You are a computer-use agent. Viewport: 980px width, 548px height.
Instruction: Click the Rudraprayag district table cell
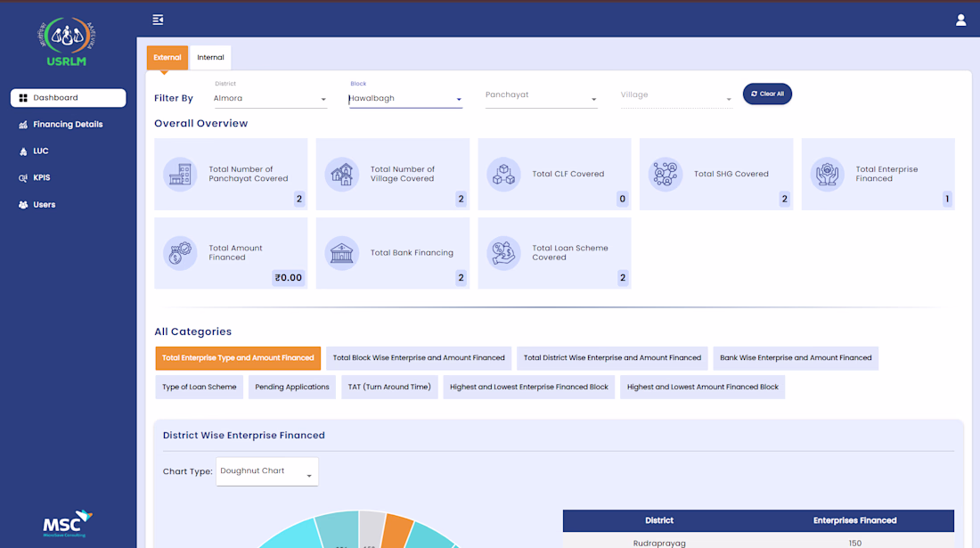click(x=659, y=543)
